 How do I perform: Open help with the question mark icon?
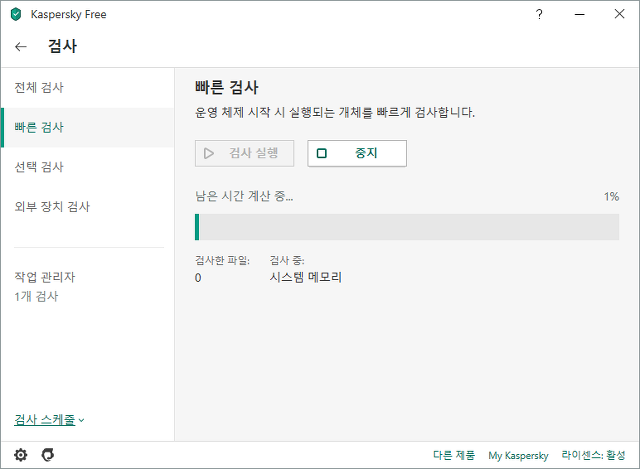[539, 14]
